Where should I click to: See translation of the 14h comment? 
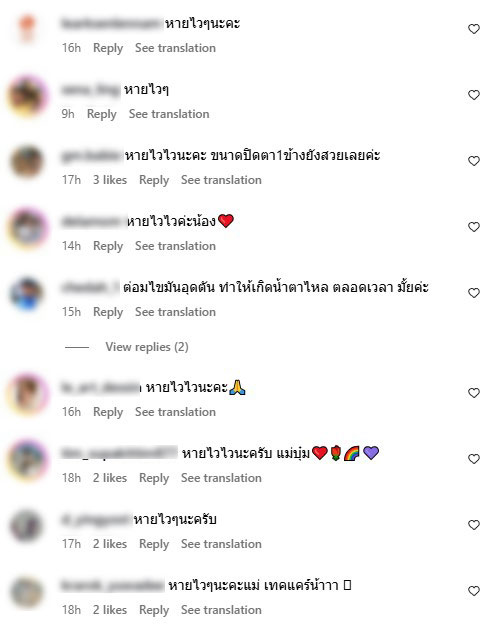(175, 246)
